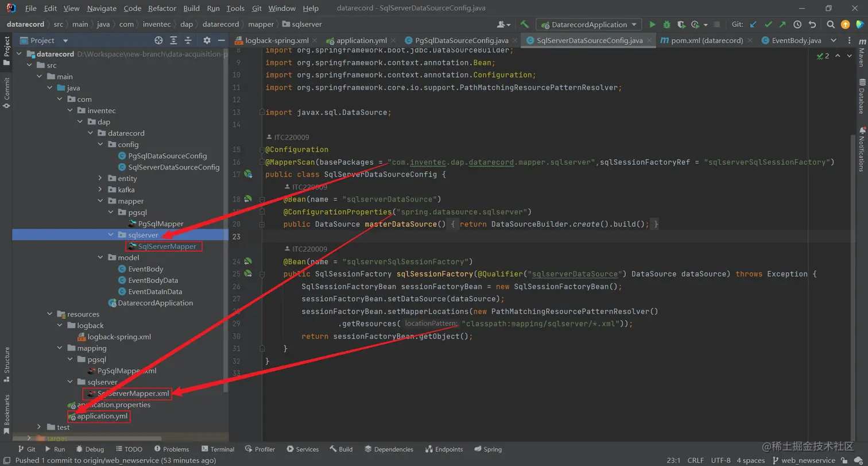Open the TODO tool window

(x=129, y=449)
